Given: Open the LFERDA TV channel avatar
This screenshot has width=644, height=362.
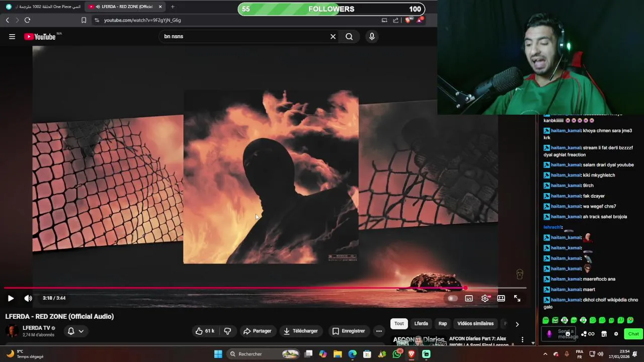Looking at the screenshot, I should [x=12, y=331].
